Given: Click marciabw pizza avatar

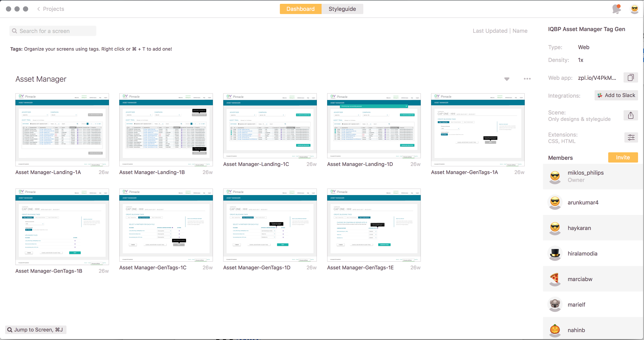Looking at the screenshot, I should (x=555, y=279).
